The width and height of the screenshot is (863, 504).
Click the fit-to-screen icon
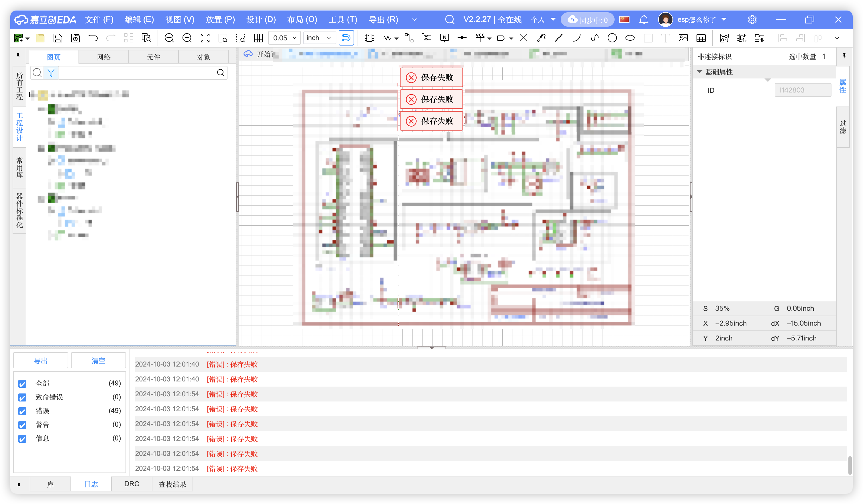[x=205, y=38]
